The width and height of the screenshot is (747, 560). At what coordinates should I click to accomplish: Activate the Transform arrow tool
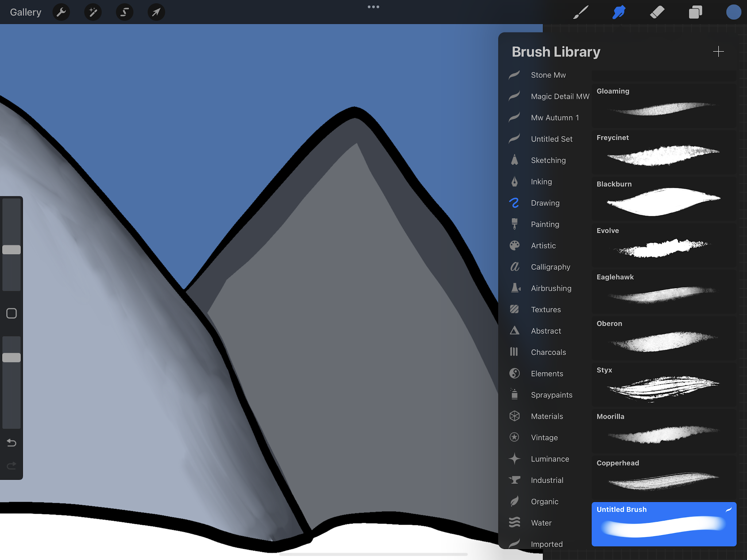point(156,12)
